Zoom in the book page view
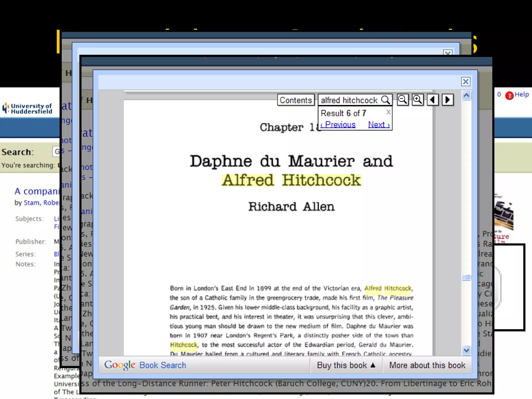532x399 pixels. pyautogui.click(x=418, y=100)
